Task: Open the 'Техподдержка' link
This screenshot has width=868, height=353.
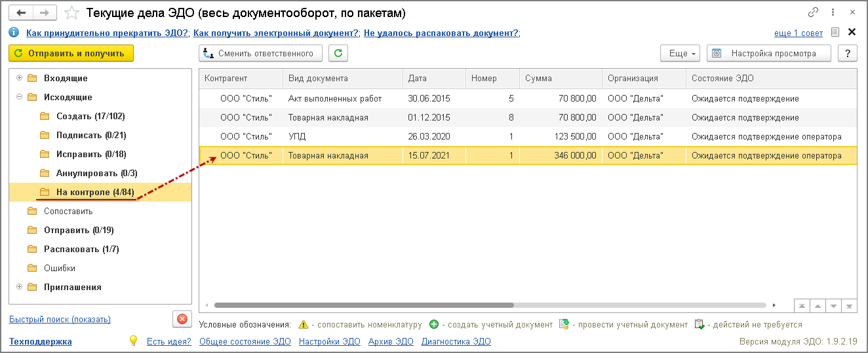Action: click(41, 341)
